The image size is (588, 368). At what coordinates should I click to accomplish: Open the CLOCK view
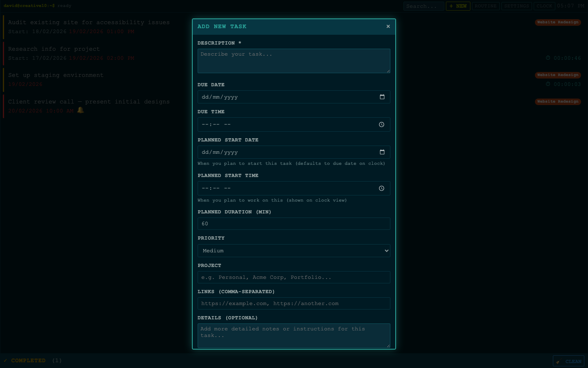pyautogui.click(x=545, y=6)
